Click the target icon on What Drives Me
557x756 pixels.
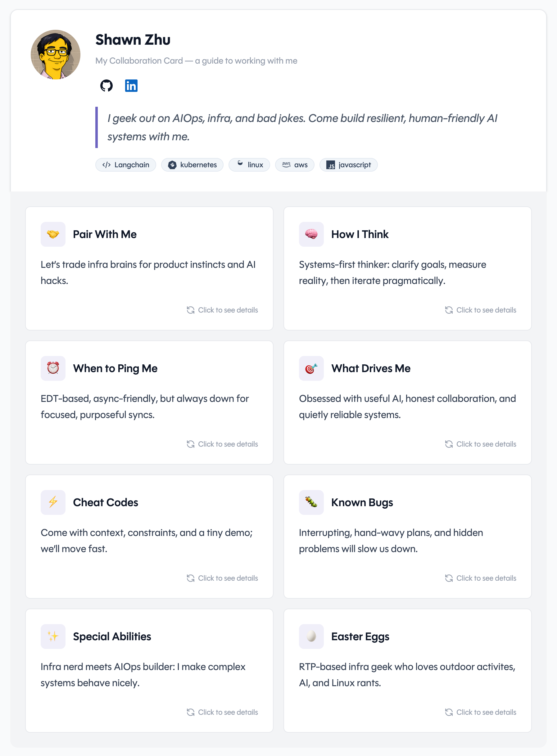tap(311, 368)
